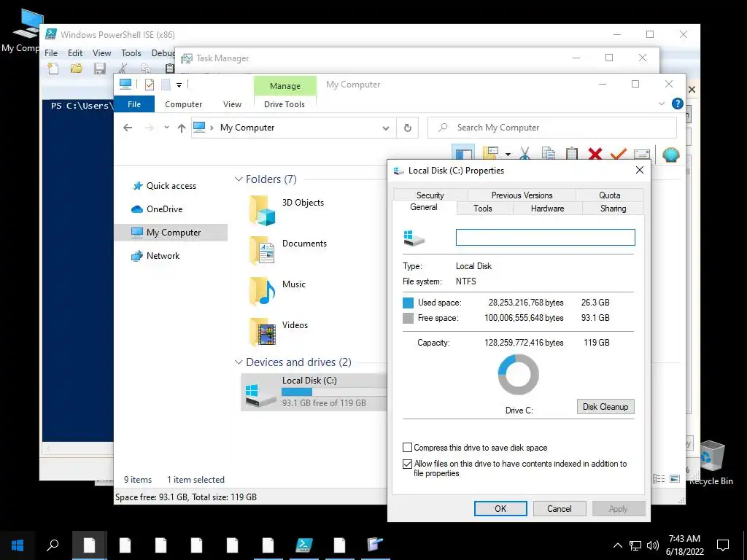This screenshot has height=560, width=747.
Task: Click the new folder toolbar icon
Action: [490, 153]
